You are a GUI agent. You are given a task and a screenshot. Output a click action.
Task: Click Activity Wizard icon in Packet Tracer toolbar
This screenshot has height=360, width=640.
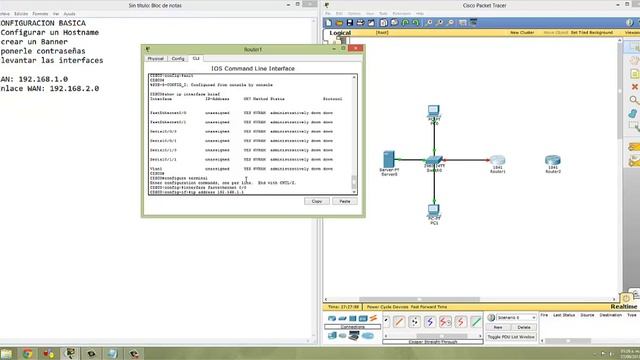[x=371, y=23]
